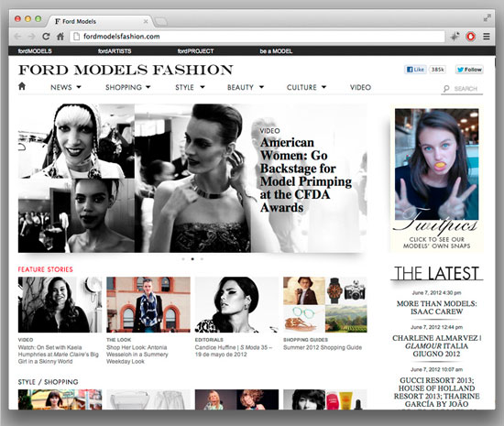Open the VIDEO navigation item
This screenshot has width=504, height=426.
click(360, 87)
